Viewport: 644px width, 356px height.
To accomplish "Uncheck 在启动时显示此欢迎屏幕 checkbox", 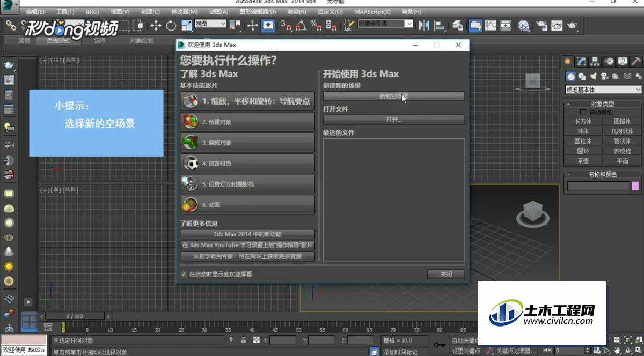I will 184,274.
